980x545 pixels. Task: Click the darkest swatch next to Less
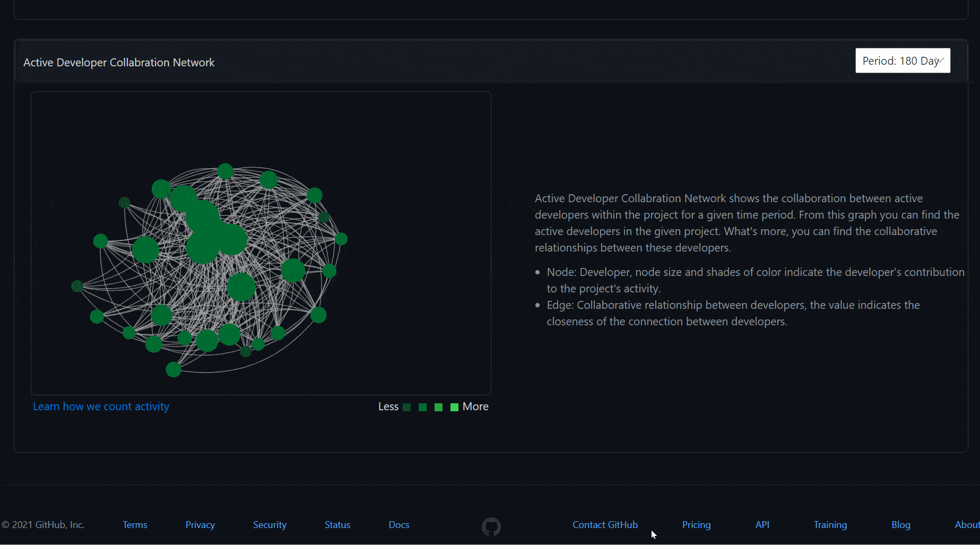[x=406, y=407]
